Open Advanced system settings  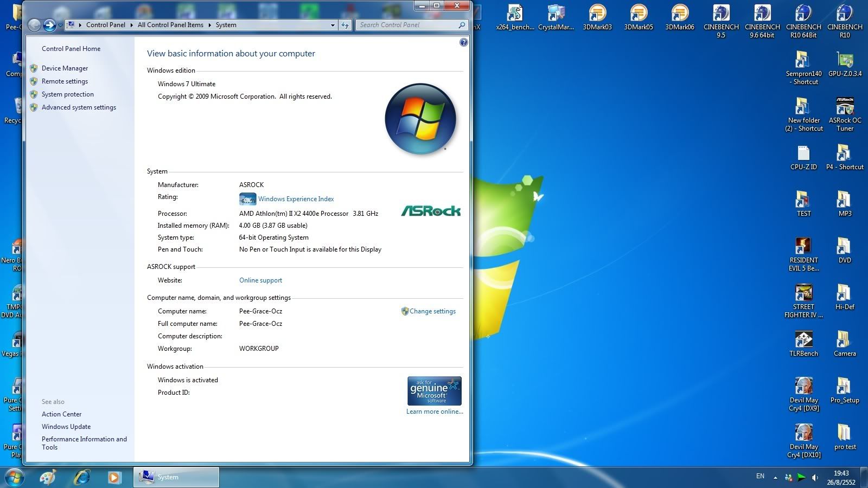point(79,107)
